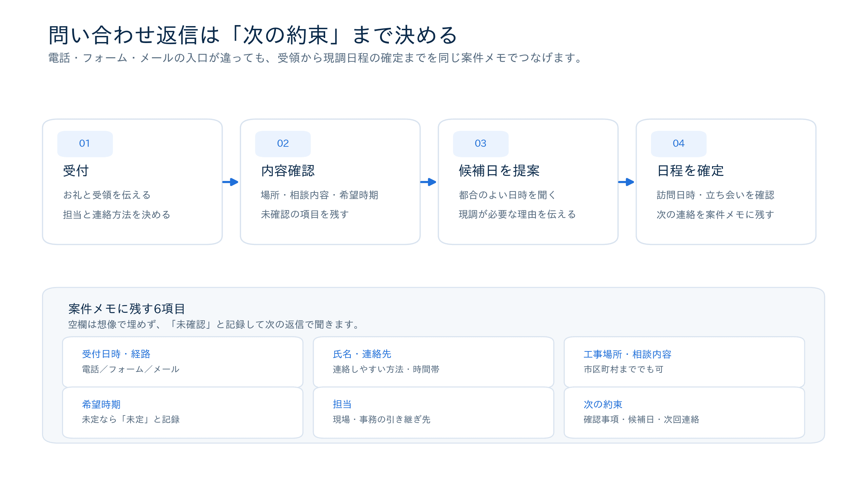Click the line 次の連絡を案件メモに残す
This screenshot has width=868, height=488.
(x=715, y=215)
